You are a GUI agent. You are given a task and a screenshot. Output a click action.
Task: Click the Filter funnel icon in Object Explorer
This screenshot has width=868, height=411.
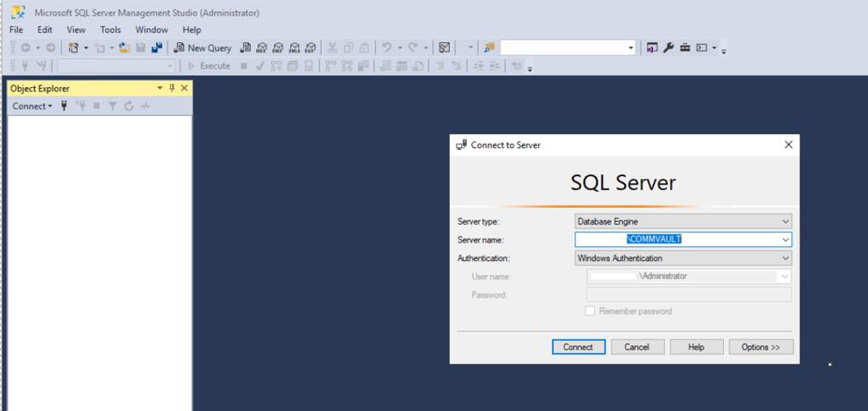point(112,106)
